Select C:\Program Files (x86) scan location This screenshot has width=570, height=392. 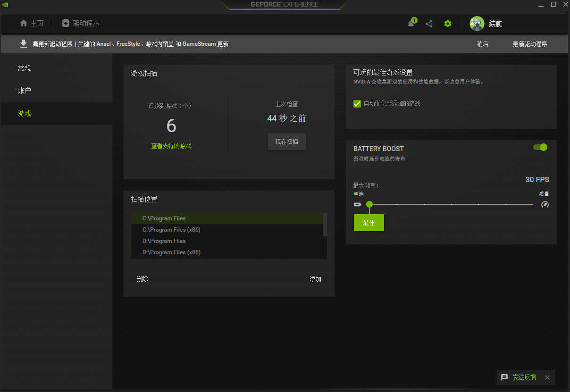point(227,230)
